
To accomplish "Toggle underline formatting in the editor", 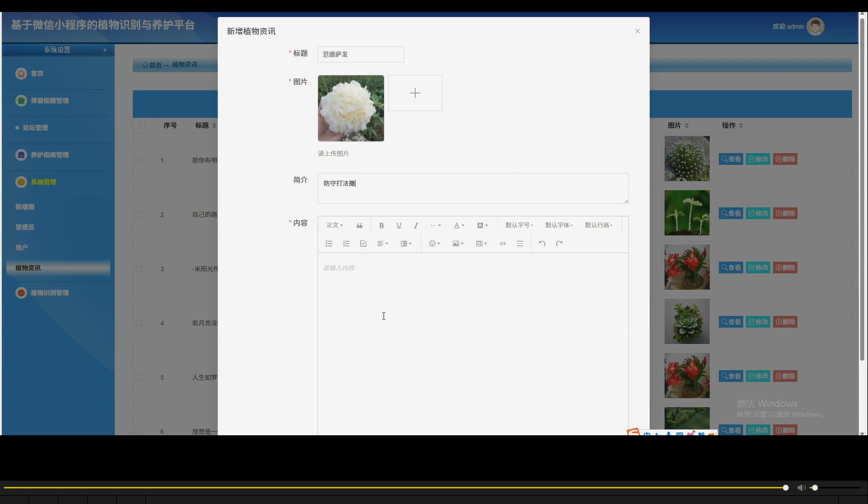I will click(x=399, y=225).
